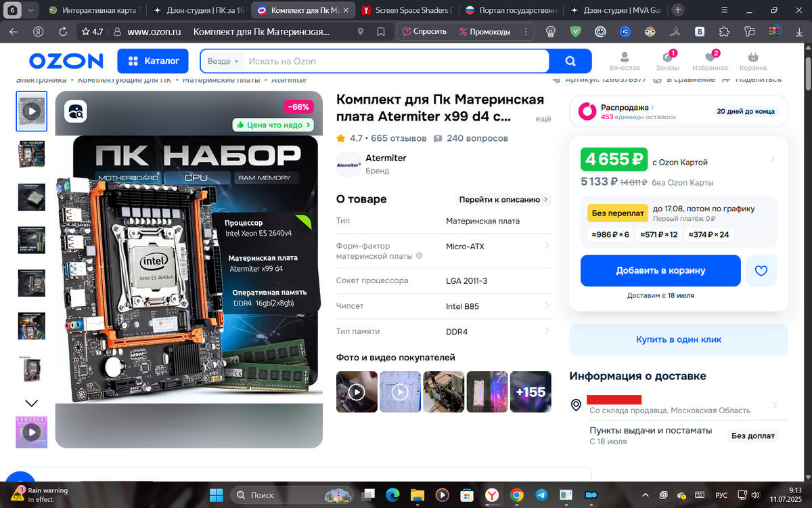The width and height of the screenshot is (812, 508).
Task: Click the Цена что надо badge
Action: click(273, 125)
